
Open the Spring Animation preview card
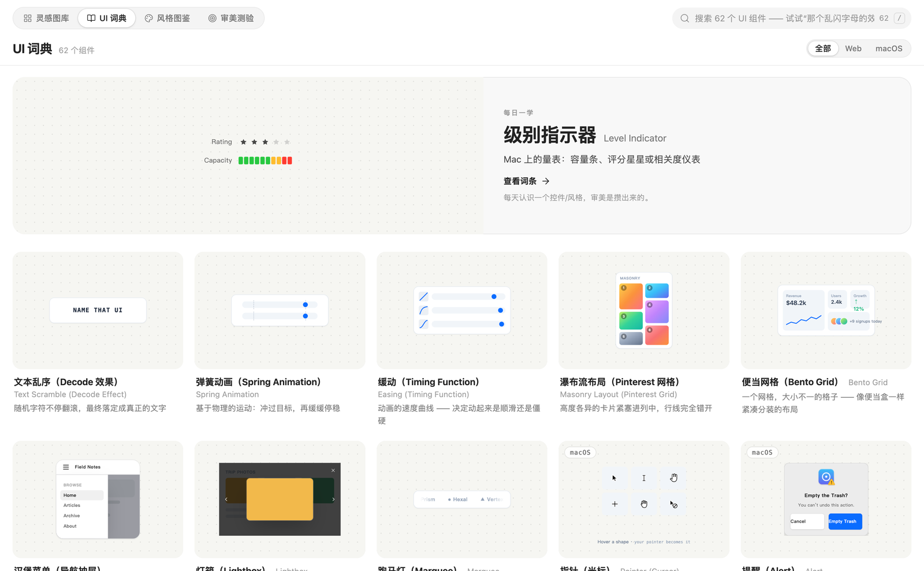pyautogui.click(x=280, y=311)
